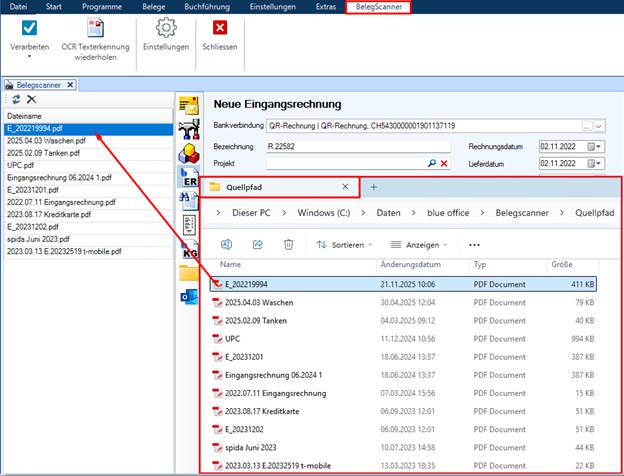
Task: Search Projekt with magnifier icon
Action: (x=432, y=163)
